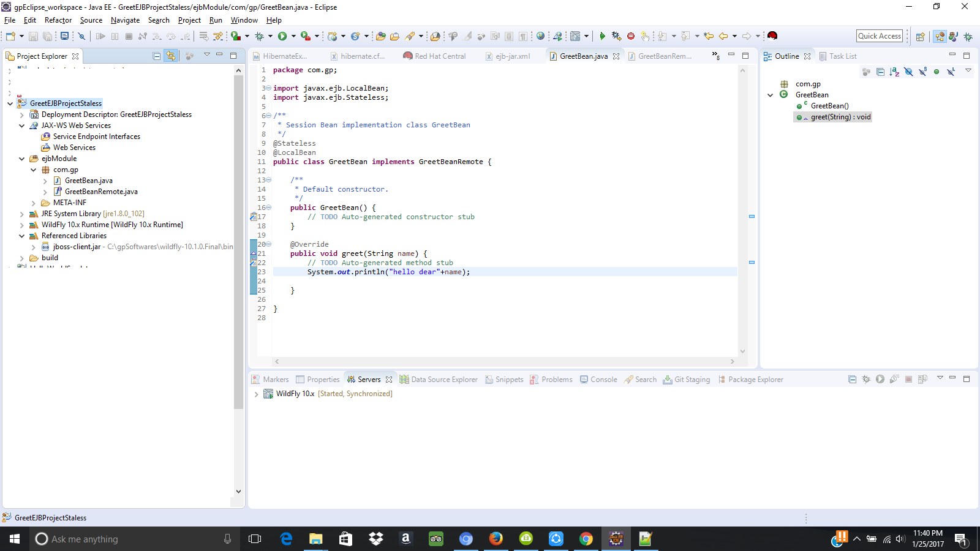
Task: Click the Link with Editor icon in Project Explorer
Action: point(170,56)
